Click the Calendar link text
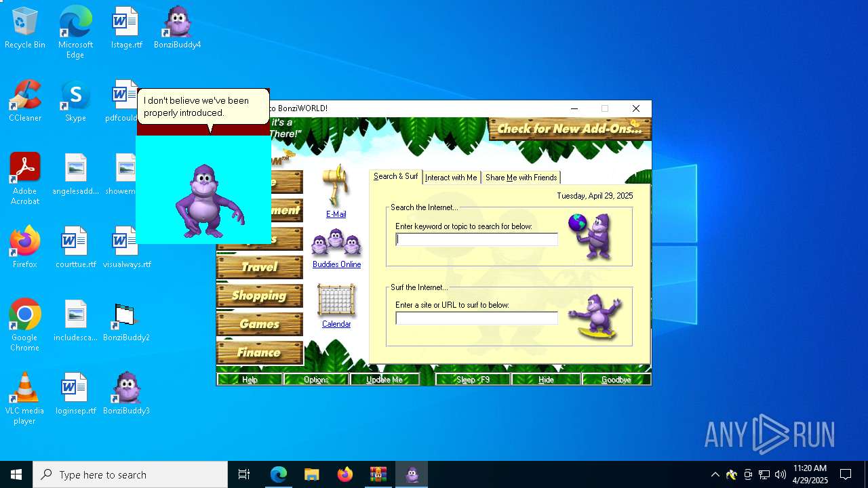868x488 pixels. click(x=336, y=324)
